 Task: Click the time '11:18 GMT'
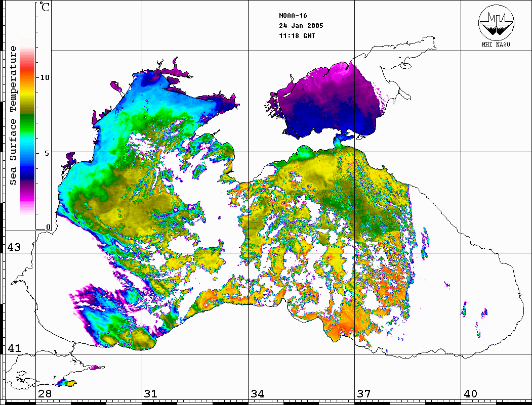pos(297,35)
